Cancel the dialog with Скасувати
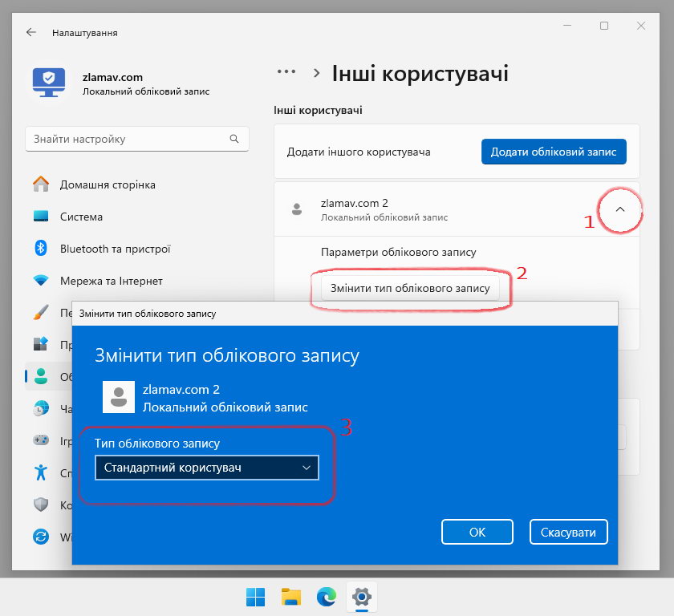This screenshot has width=674, height=616. click(568, 532)
